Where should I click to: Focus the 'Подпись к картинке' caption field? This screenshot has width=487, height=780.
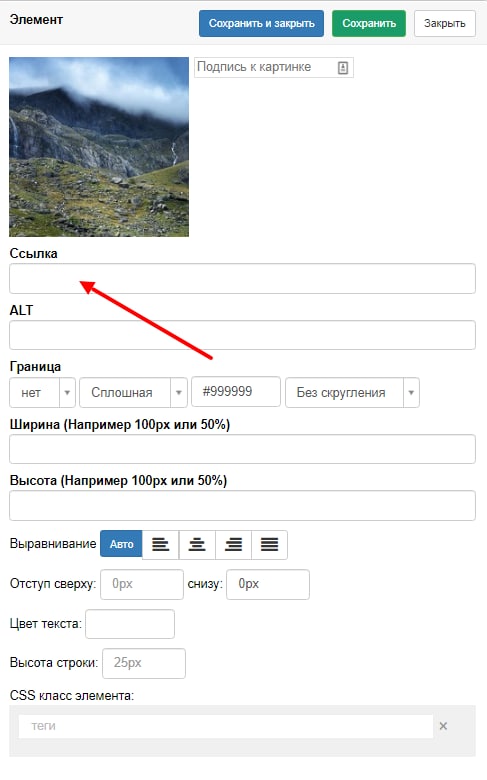[x=274, y=67]
